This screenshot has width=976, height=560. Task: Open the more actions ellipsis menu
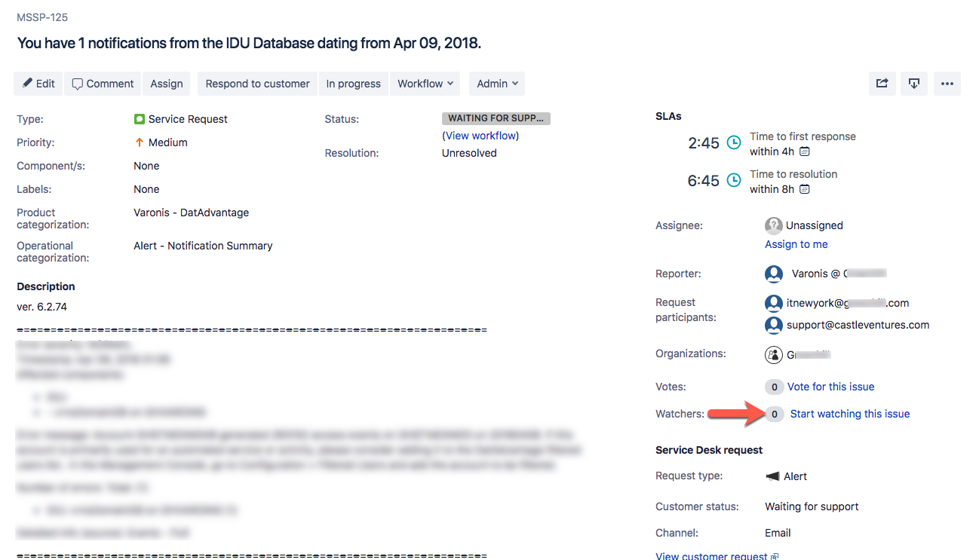pyautogui.click(x=947, y=84)
